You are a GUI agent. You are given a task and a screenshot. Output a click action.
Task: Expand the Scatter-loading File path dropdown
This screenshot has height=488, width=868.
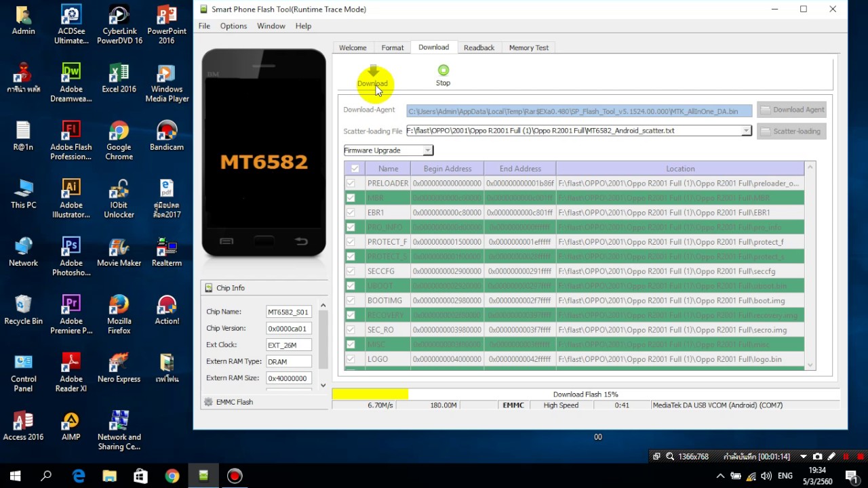click(x=746, y=131)
